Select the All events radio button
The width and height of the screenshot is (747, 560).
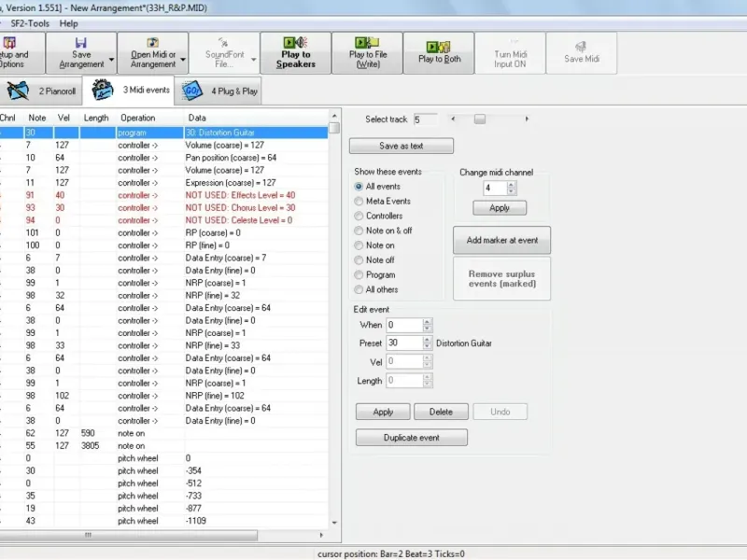coord(359,186)
